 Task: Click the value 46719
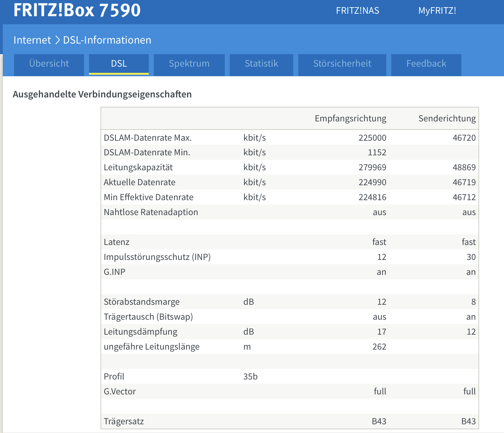click(x=464, y=182)
